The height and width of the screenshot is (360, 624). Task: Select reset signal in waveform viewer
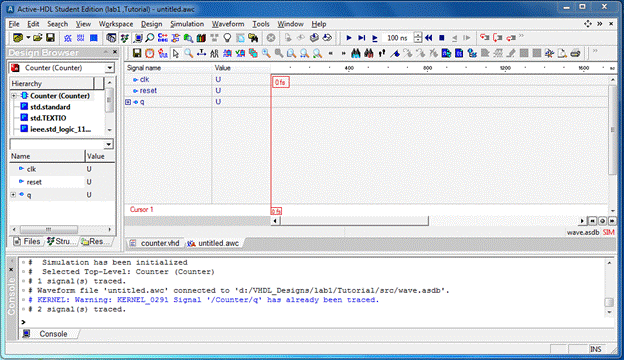(148, 91)
